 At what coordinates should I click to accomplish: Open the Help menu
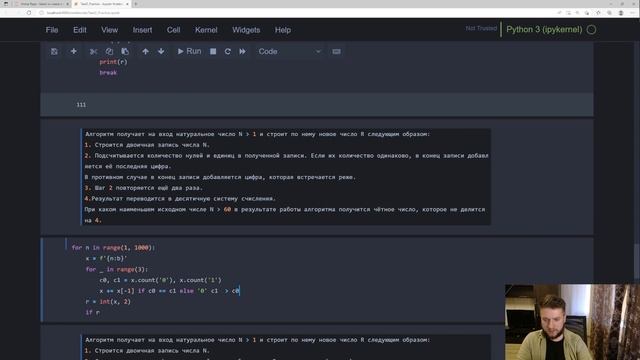click(x=282, y=30)
